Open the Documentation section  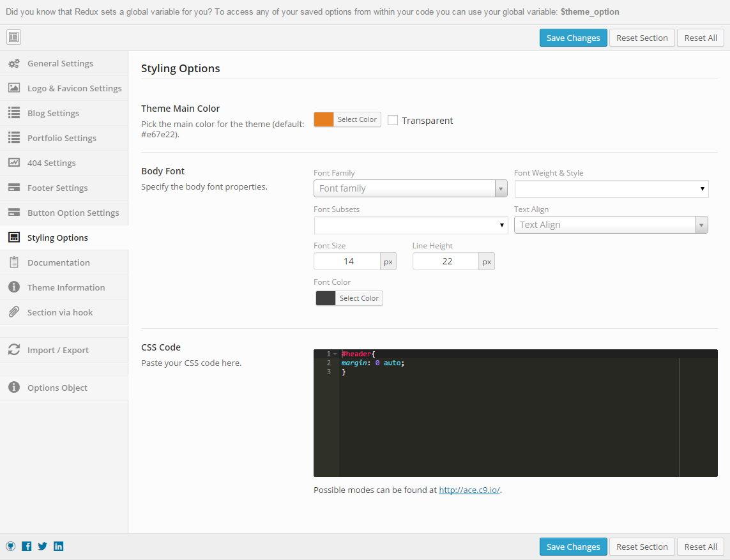coord(64,262)
